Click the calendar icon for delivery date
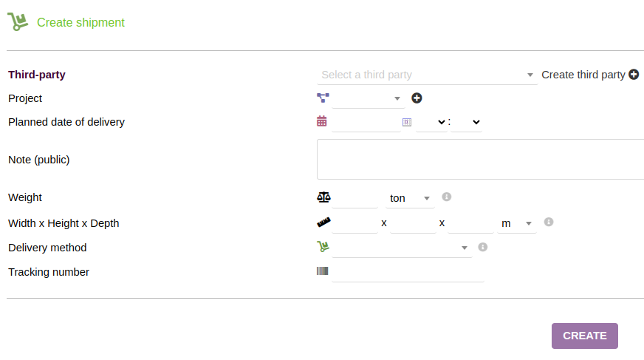 [322, 122]
